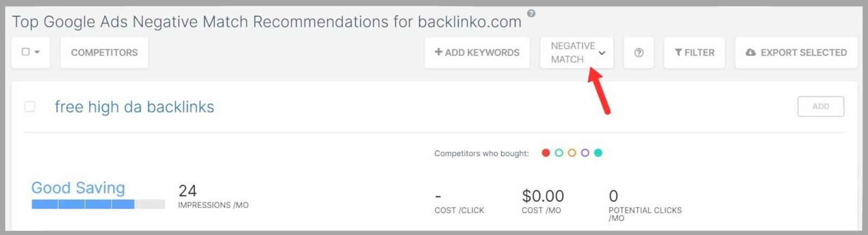868x235 pixels.
Task: Click the green outlined competitor circle
Action: coord(559,153)
